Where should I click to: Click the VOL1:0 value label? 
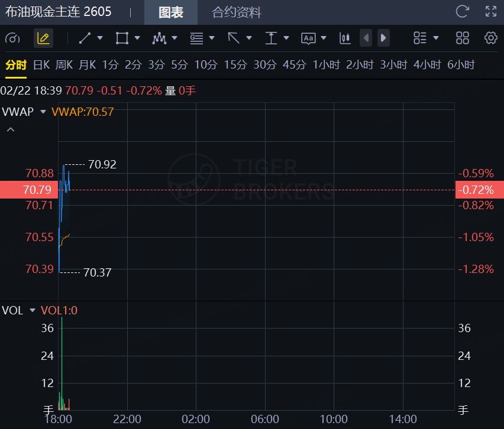[x=59, y=310]
